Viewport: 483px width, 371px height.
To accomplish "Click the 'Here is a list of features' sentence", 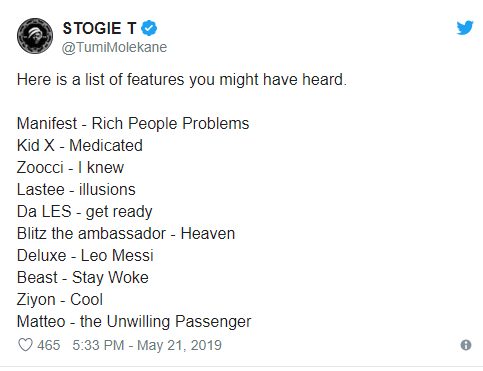I will tap(182, 80).
